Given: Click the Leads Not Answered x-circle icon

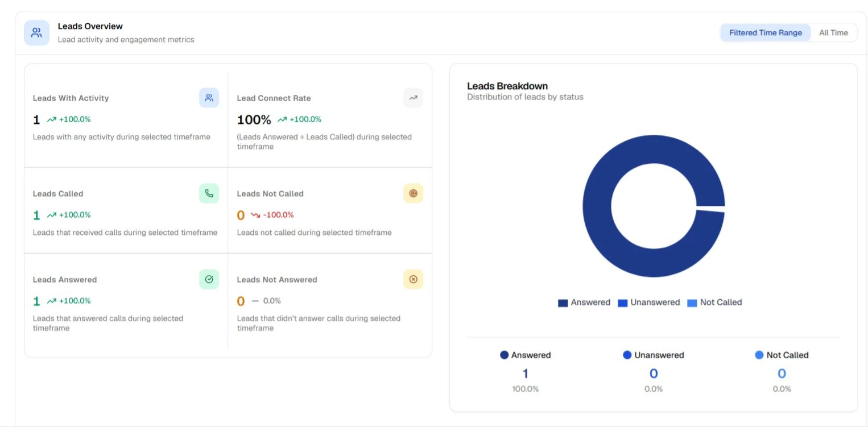Looking at the screenshot, I should click(x=413, y=279).
